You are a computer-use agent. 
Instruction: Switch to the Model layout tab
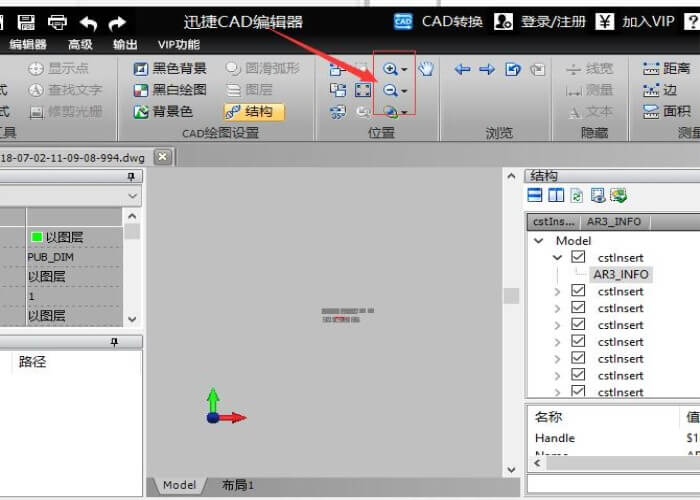pos(179,485)
